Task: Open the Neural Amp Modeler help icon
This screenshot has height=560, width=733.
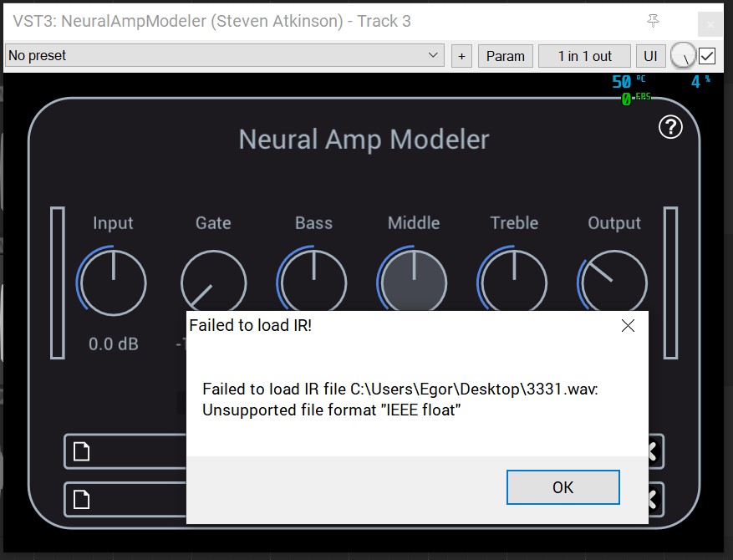Action: (670, 127)
